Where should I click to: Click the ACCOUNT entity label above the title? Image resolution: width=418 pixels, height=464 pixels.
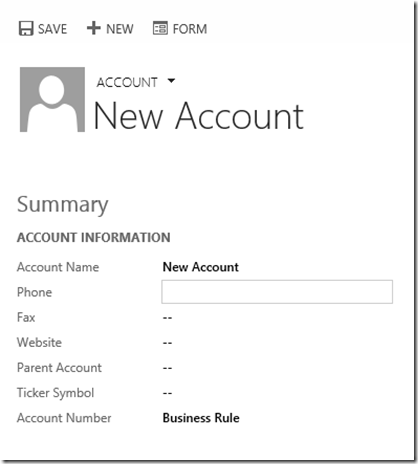coord(127,82)
